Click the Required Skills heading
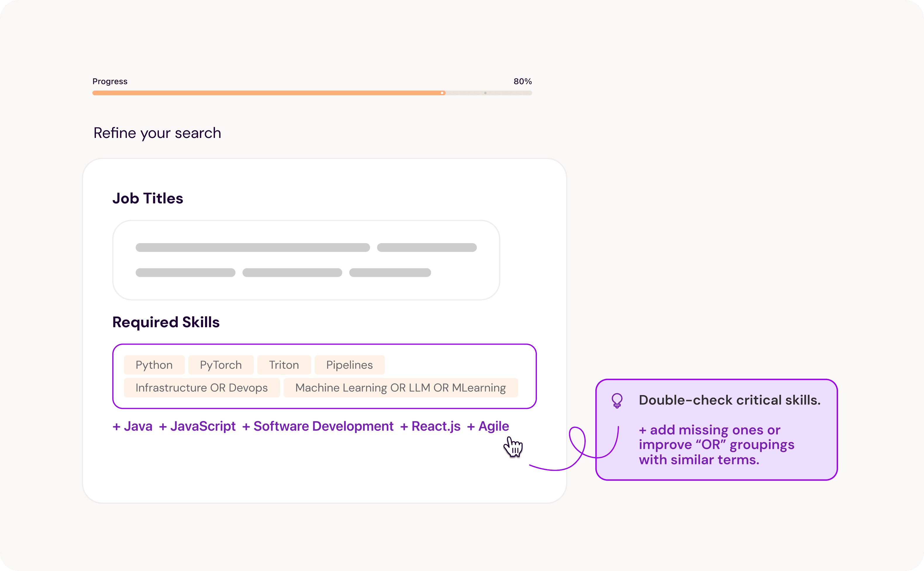Viewport: 924px width, 571px height. point(166,323)
